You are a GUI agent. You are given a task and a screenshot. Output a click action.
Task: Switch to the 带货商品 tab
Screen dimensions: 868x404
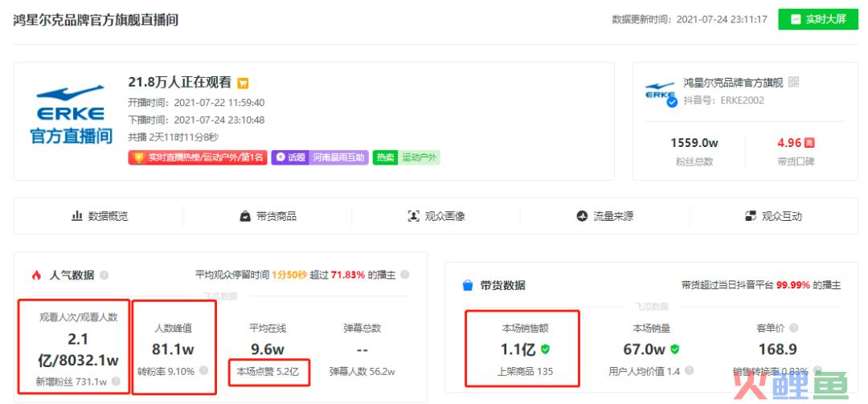tap(268, 216)
